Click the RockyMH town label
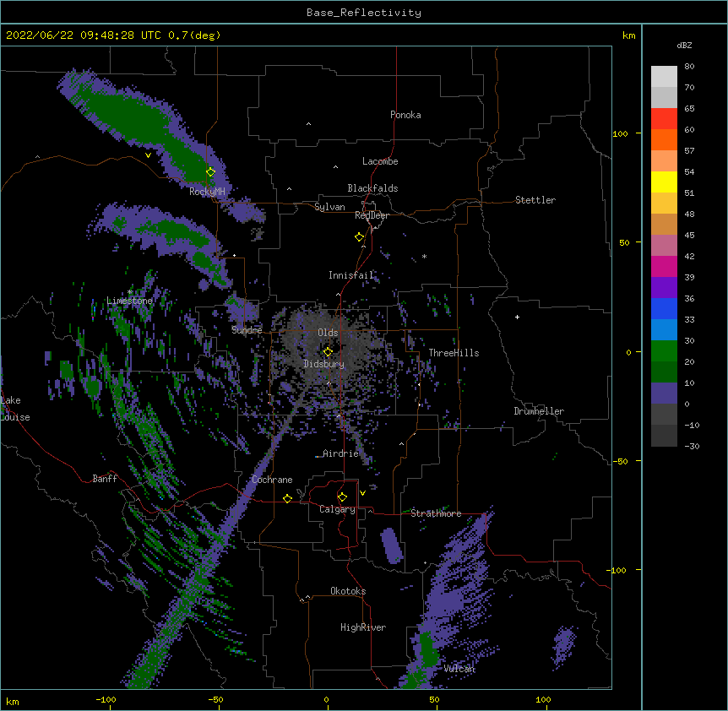Image resolution: width=728 pixels, height=711 pixels. [x=207, y=192]
